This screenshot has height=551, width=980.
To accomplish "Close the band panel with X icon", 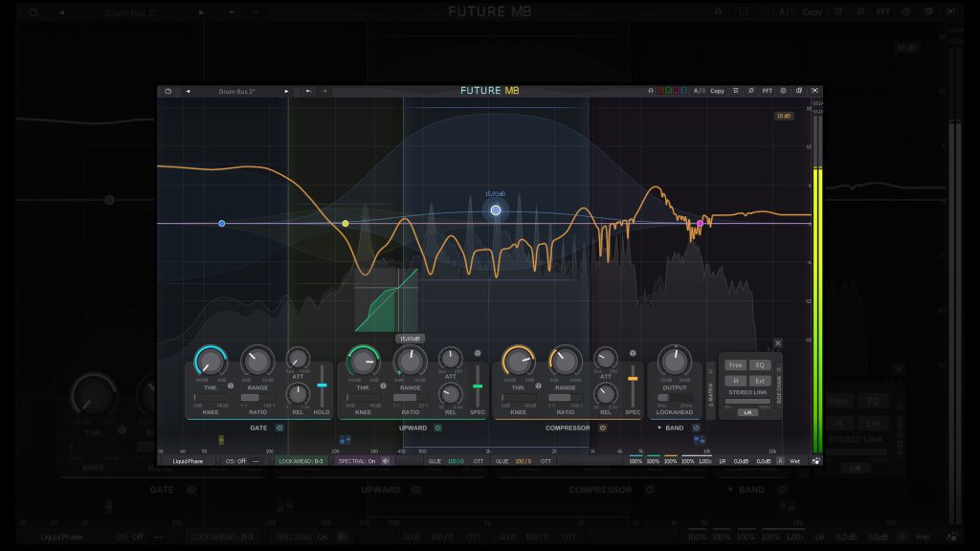I will pos(778,342).
